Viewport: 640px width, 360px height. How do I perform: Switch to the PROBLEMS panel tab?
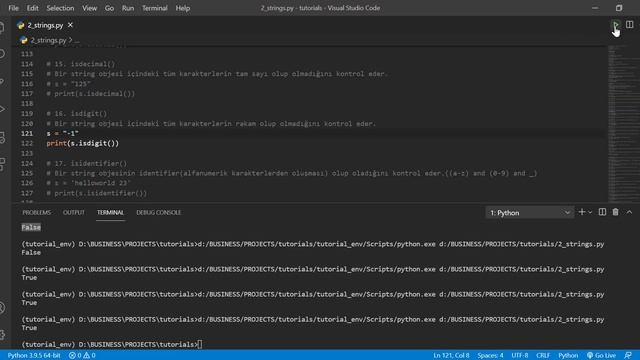[37, 213]
